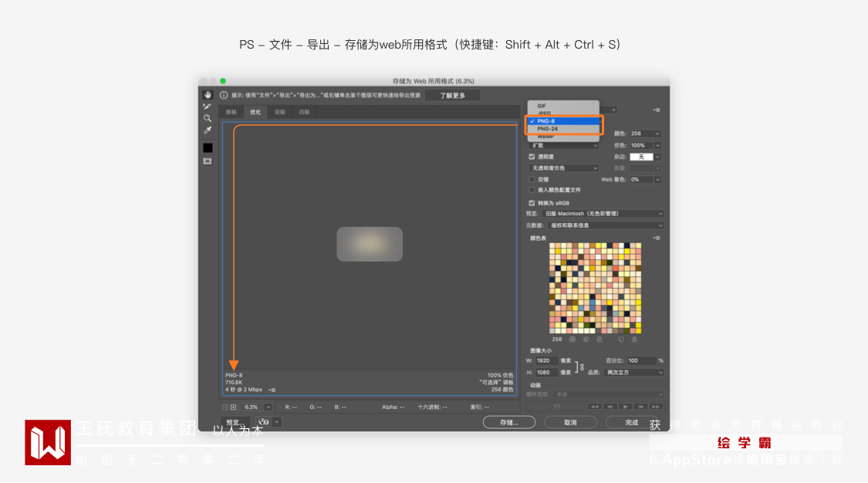Open the download speed menu icon

pos(272,390)
